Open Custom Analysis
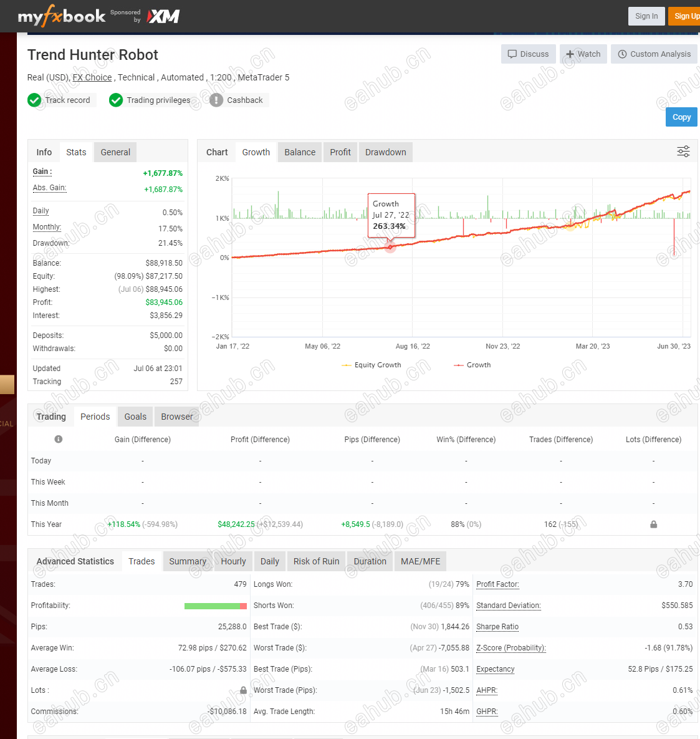 [654, 54]
